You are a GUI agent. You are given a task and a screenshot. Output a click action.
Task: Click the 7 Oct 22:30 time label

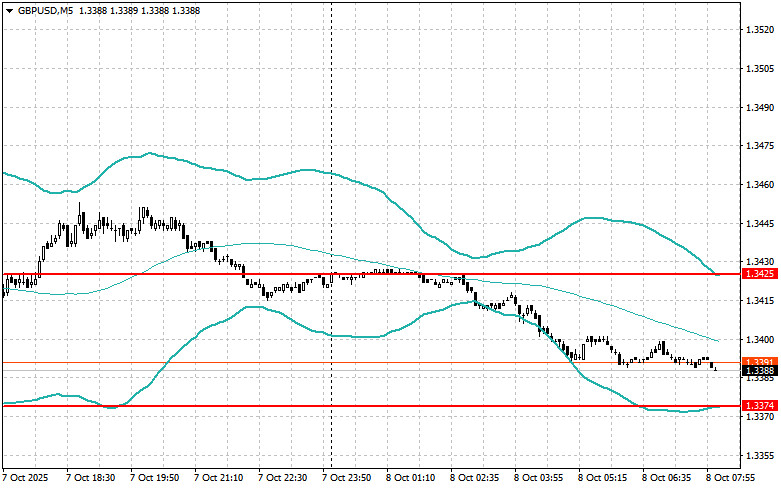pos(282,478)
